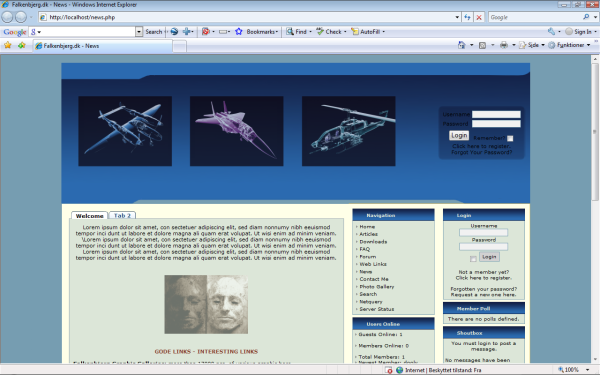Screen dimensions: 600x375
Task: Toggle the checkbox beside sidebar Login button
Action: (473, 259)
